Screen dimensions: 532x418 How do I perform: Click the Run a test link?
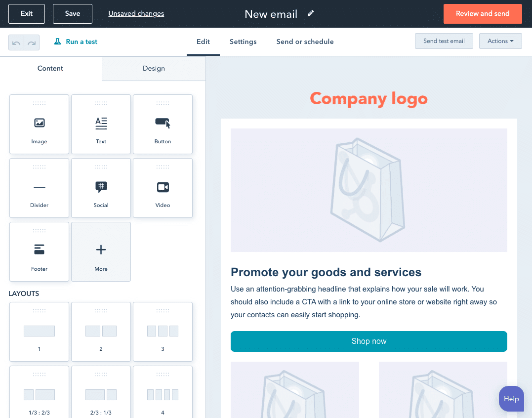[76, 42]
